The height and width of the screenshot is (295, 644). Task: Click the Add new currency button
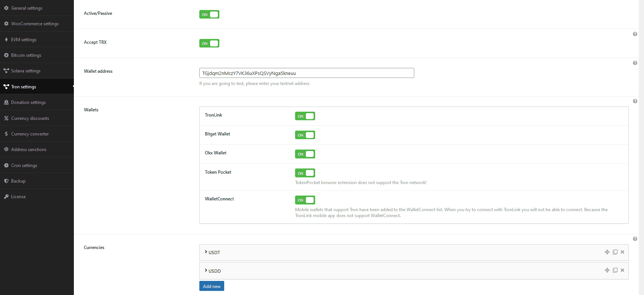pos(212,286)
